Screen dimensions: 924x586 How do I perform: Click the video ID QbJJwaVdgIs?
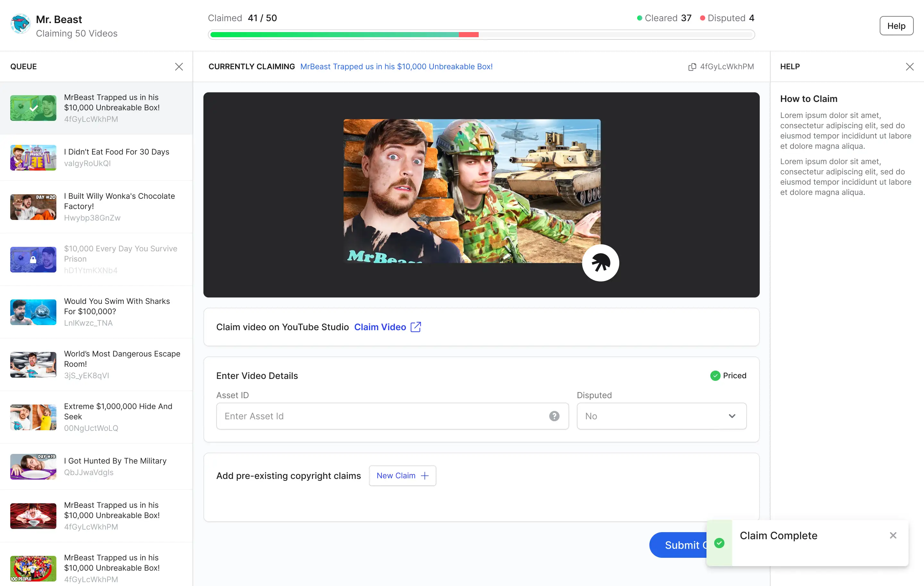coord(89,472)
